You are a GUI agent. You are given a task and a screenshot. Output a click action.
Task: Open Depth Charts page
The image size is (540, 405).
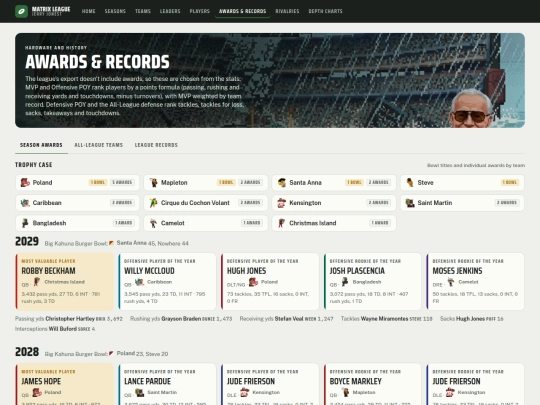click(325, 11)
